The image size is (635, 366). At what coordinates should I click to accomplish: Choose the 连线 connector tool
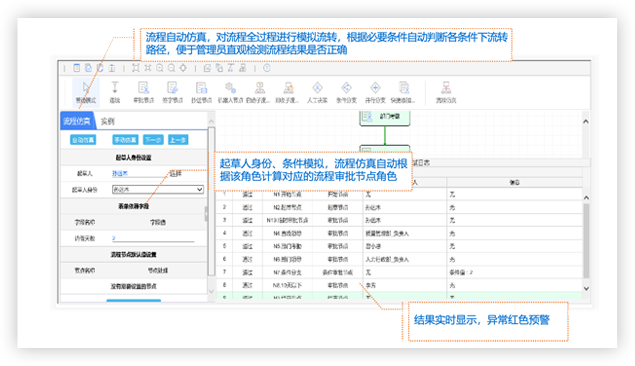(x=115, y=92)
